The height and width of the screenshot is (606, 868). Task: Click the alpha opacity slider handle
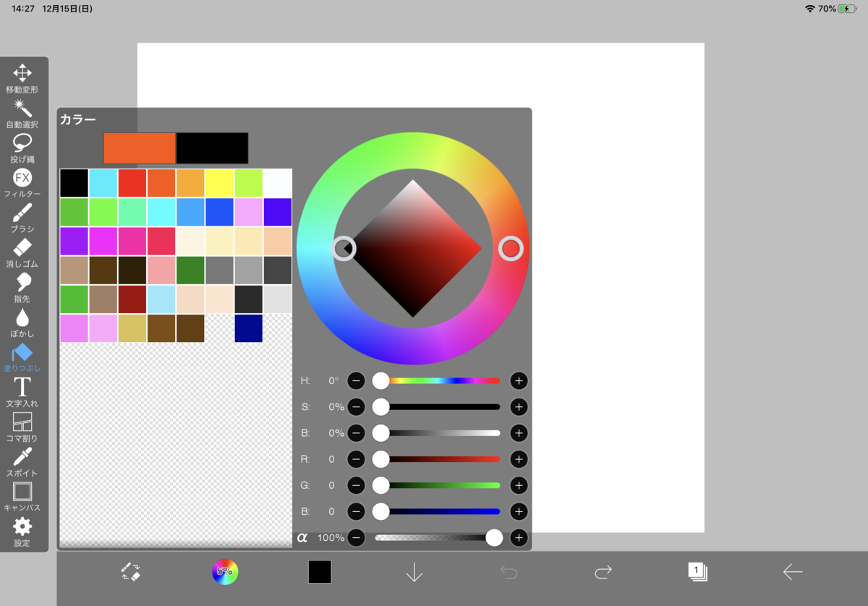click(494, 537)
